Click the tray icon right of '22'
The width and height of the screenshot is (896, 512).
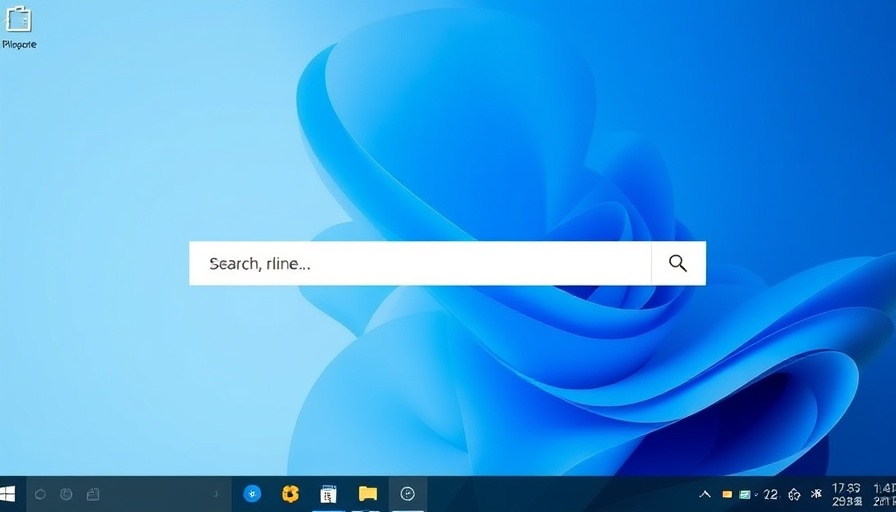[794, 495]
